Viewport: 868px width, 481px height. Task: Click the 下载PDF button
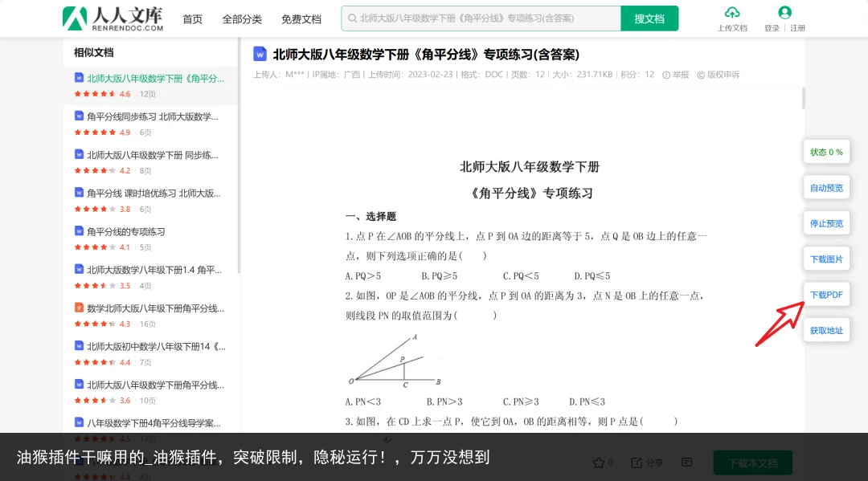(x=826, y=295)
